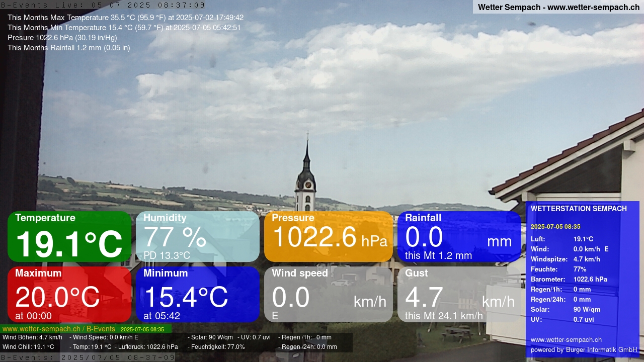Click the green Temperature 19.1°C tile
This screenshot has height=362, width=644.
(x=69, y=236)
